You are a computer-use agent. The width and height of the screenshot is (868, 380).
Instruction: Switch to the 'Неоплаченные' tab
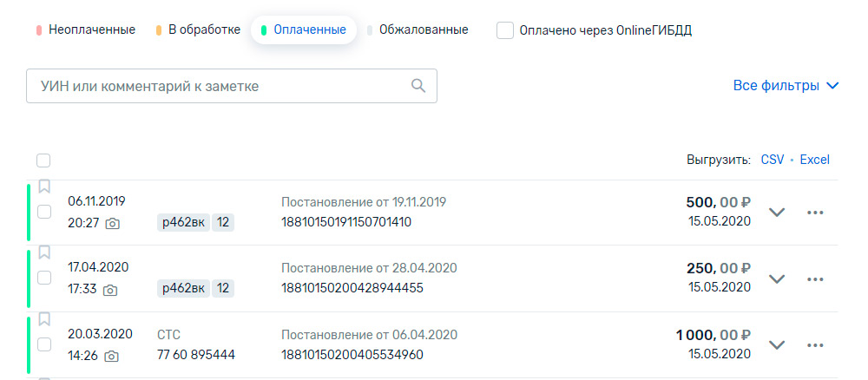[86, 29]
